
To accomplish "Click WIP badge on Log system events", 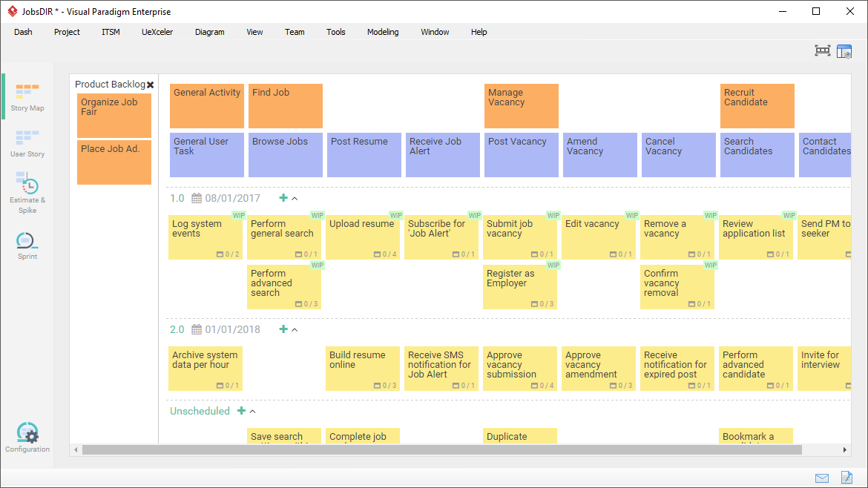I will click(x=239, y=215).
